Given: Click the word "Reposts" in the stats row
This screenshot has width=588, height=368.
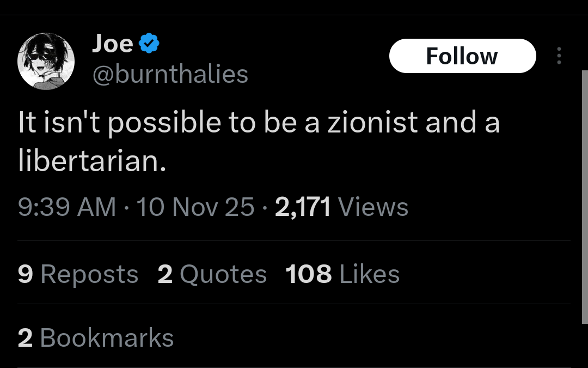Looking at the screenshot, I should coord(89,275).
